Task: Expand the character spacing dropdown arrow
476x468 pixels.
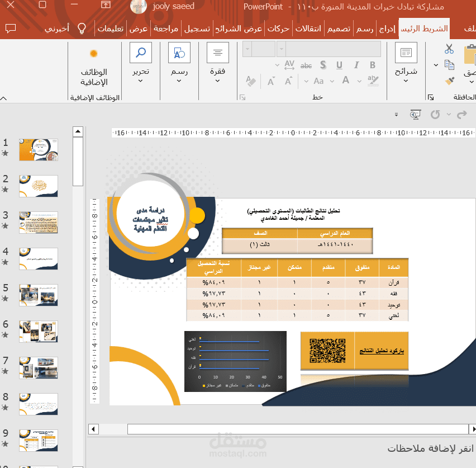Action: click(277, 65)
